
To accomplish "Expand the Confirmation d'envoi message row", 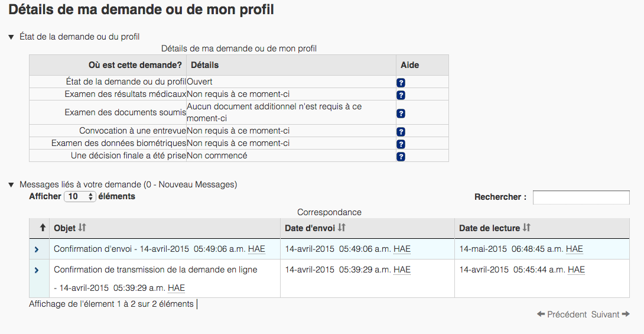I will (x=37, y=249).
